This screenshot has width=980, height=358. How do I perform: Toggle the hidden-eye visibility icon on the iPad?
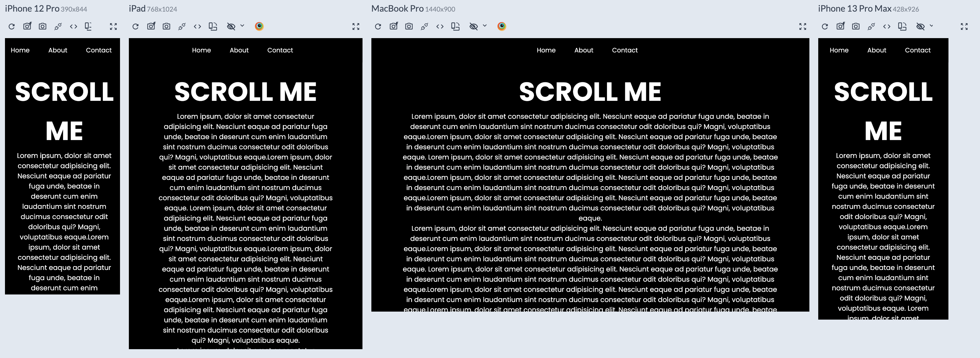(x=231, y=26)
